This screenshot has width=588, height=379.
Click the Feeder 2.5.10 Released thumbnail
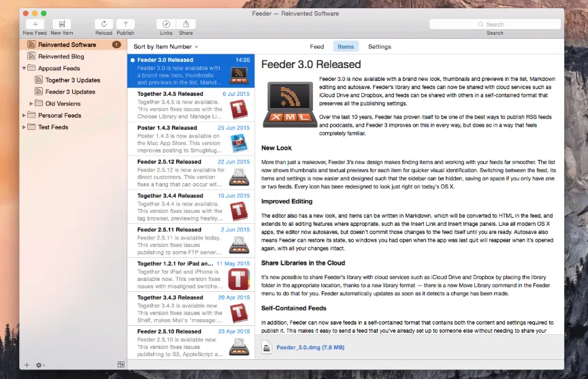[239, 347]
